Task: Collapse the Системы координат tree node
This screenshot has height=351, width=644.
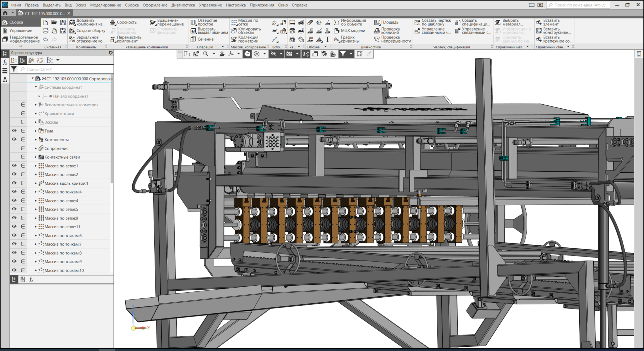Action: click(36, 87)
